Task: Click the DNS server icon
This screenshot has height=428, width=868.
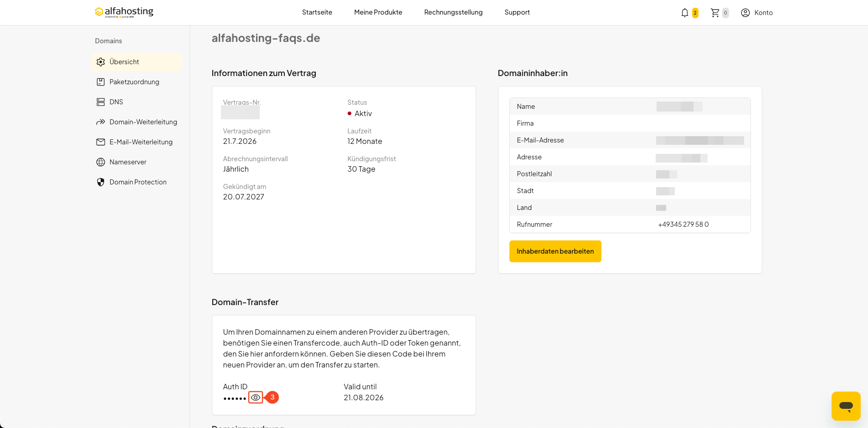Action: (101, 102)
